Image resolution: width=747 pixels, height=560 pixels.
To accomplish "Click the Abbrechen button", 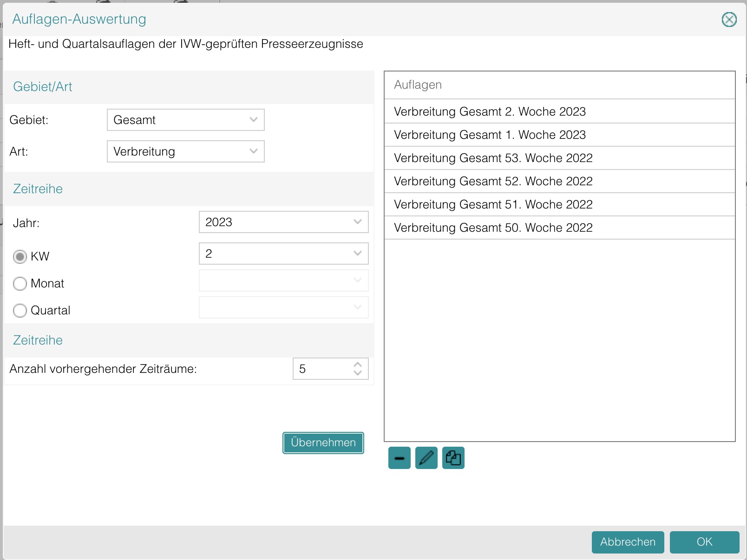I will [628, 542].
